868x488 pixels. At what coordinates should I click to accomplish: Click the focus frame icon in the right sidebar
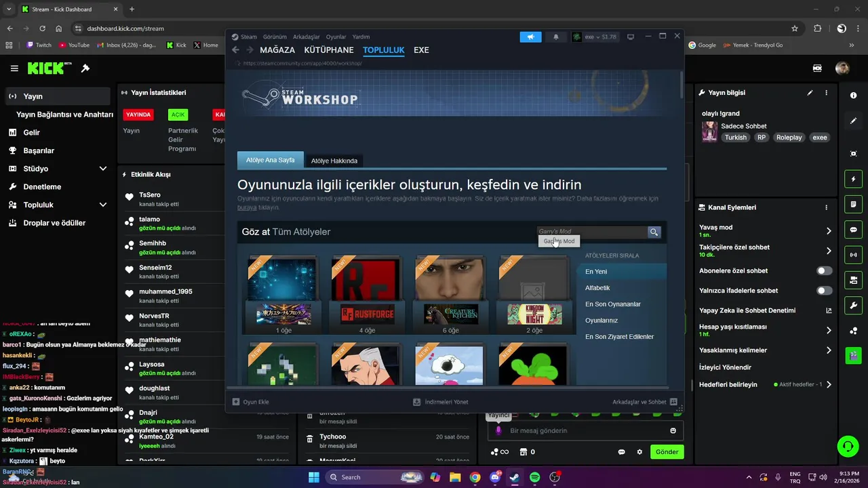[853, 154]
